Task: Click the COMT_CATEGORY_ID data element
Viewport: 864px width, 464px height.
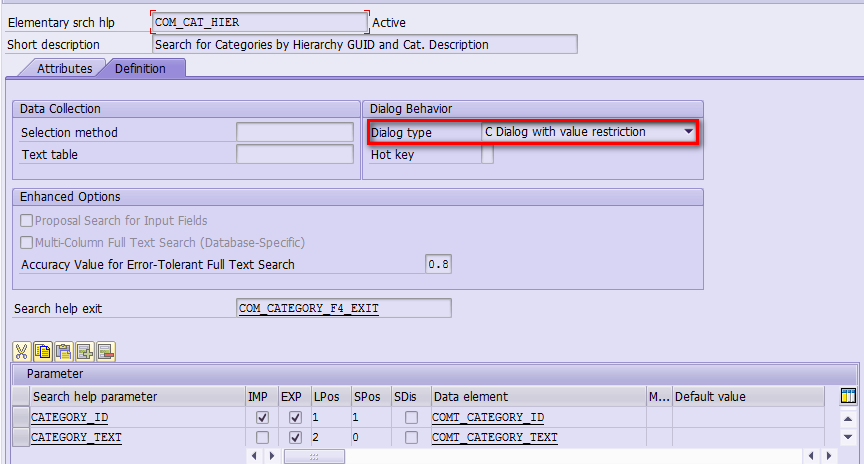Action: (x=538, y=417)
